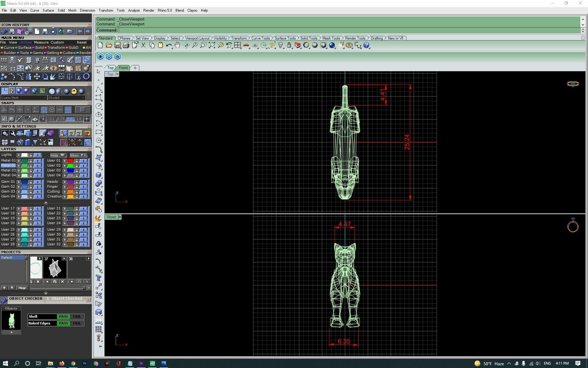Click Show all layers eye button
588x368 pixels.
click(x=78, y=155)
